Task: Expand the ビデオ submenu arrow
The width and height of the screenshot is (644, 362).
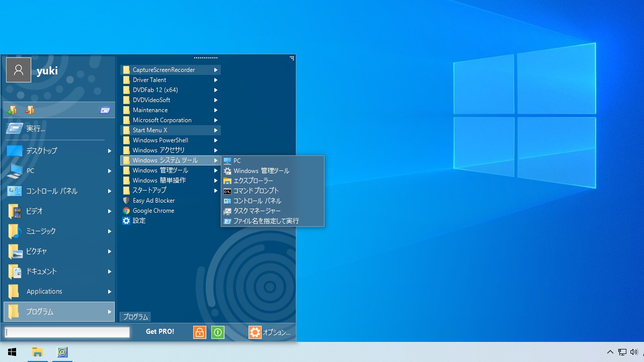Action: (x=109, y=211)
